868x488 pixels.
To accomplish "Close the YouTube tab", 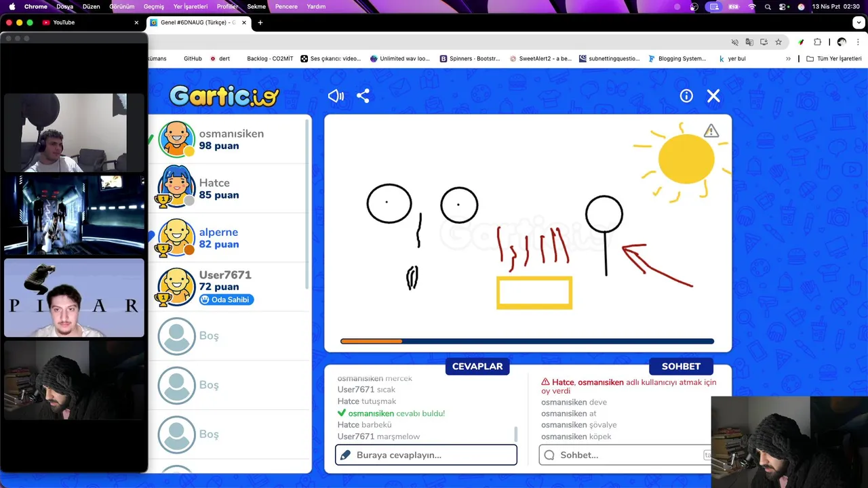I will click(x=136, y=22).
